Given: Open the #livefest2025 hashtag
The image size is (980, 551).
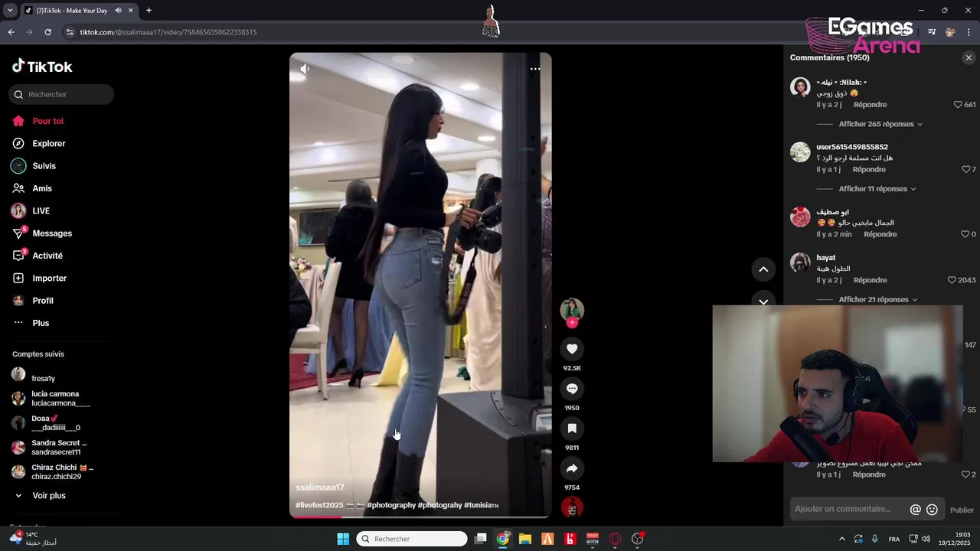Looking at the screenshot, I should (319, 506).
